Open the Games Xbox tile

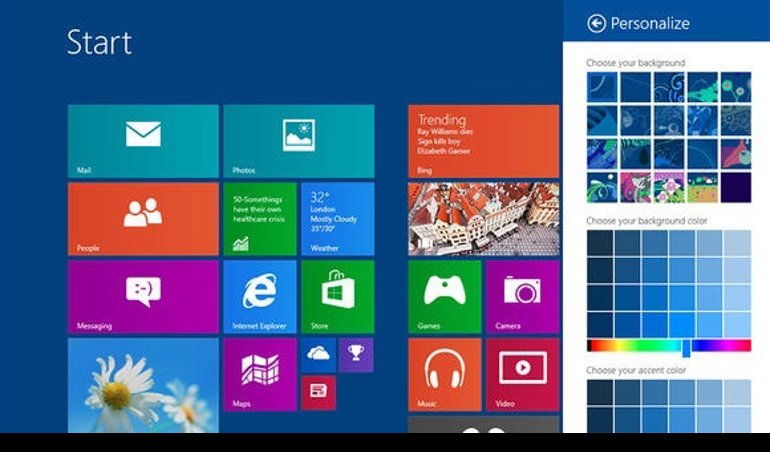(x=444, y=297)
